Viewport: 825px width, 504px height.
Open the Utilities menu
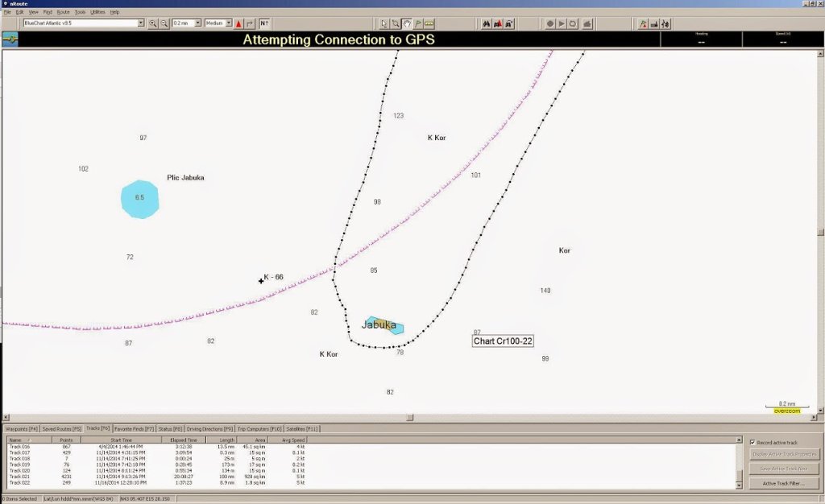tap(97, 13)
